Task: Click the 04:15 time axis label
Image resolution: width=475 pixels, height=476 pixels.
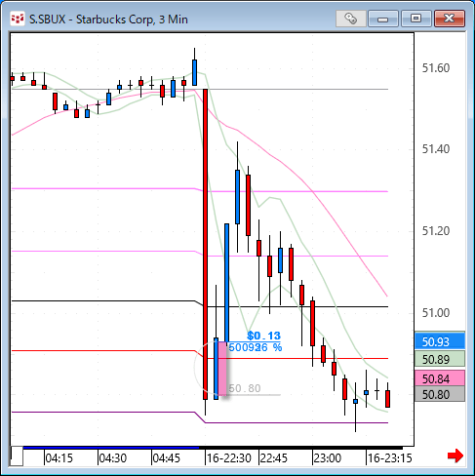Action: [59, 458]
